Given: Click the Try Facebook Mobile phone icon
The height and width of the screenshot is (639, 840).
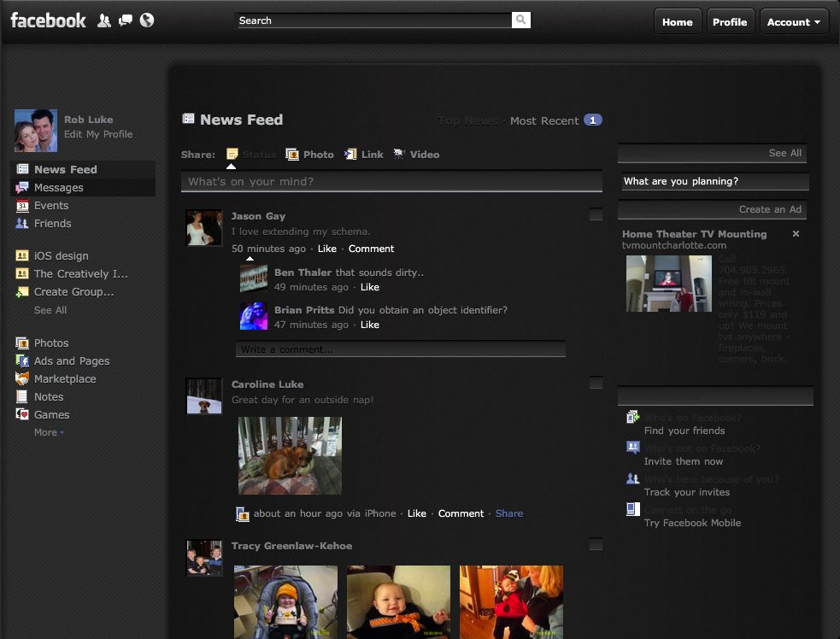Looking at the screenshot, I should tap(632, 509).
